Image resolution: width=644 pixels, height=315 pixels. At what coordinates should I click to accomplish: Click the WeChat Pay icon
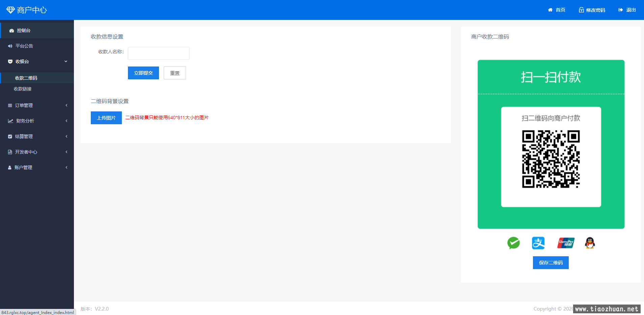pyautogui.click(x=513, y=243)
